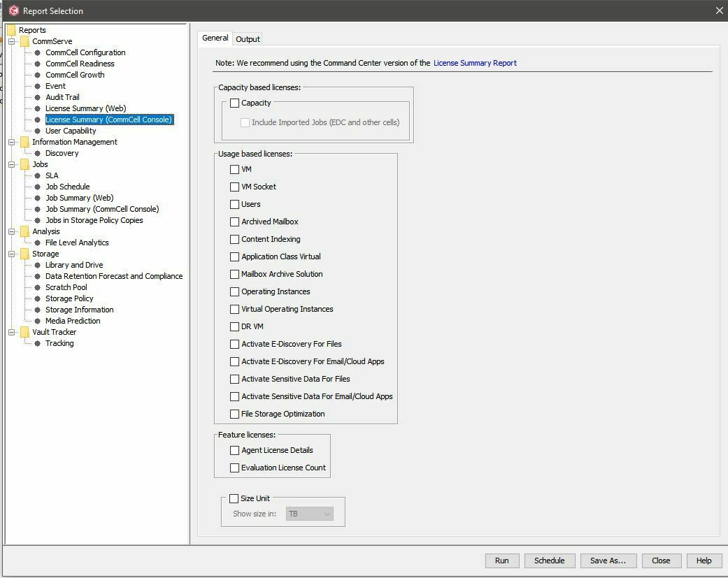Open the License Summary Report link
Viewport: 728px width, 578px height.
click(475, 63)
